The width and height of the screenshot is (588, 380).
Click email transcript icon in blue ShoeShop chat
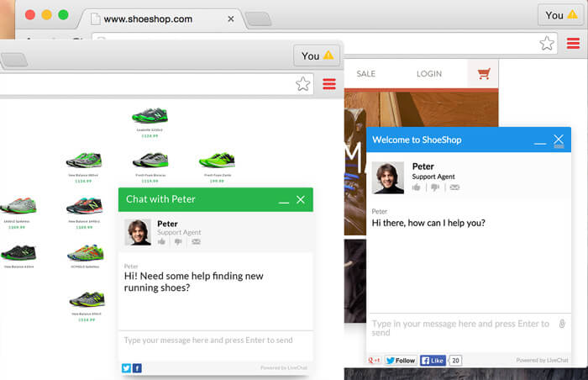tap(454, 187)
